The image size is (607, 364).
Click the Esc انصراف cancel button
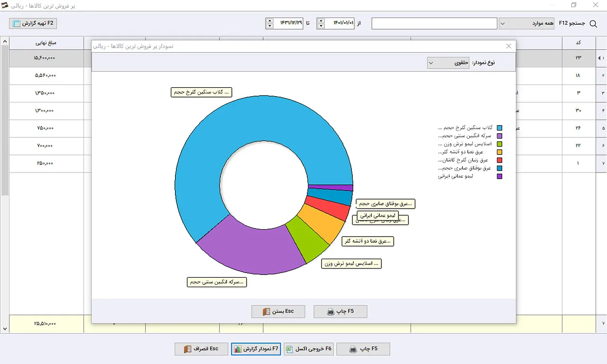point(202,349)
